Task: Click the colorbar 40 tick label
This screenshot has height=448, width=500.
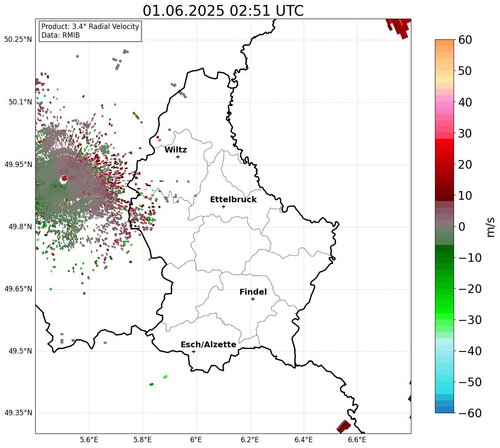Action: pyautogui.click(x=465, y=102)
